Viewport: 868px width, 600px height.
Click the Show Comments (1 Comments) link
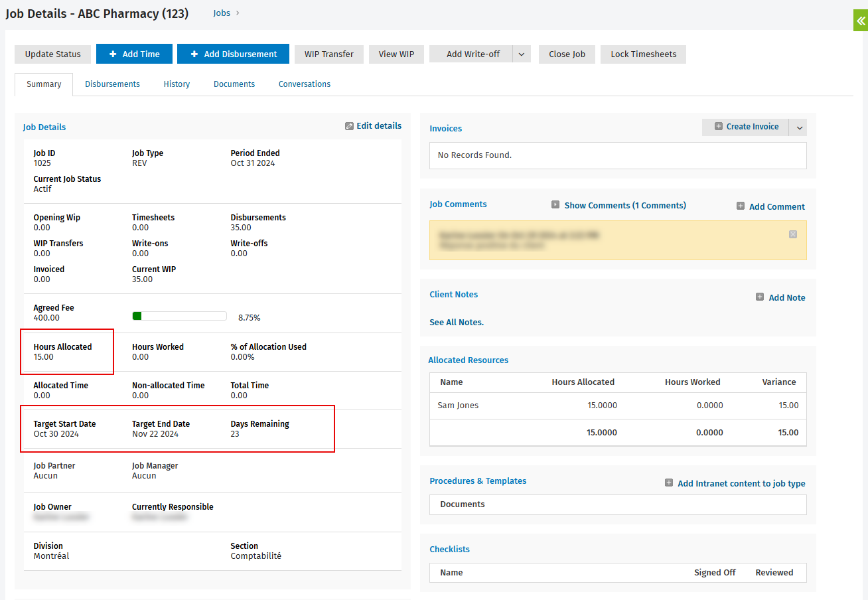[x=625, y=206]
